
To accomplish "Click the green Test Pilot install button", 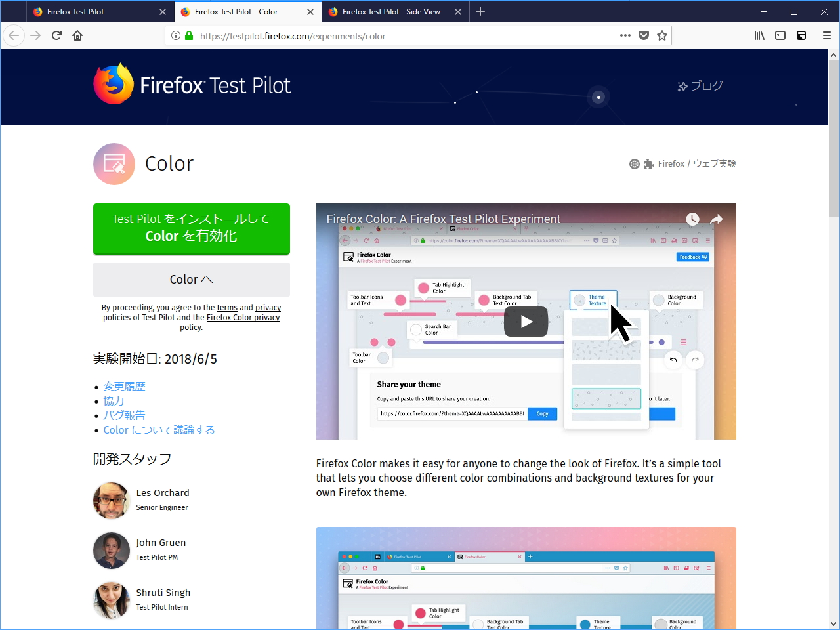I will (x=191, y=228).
